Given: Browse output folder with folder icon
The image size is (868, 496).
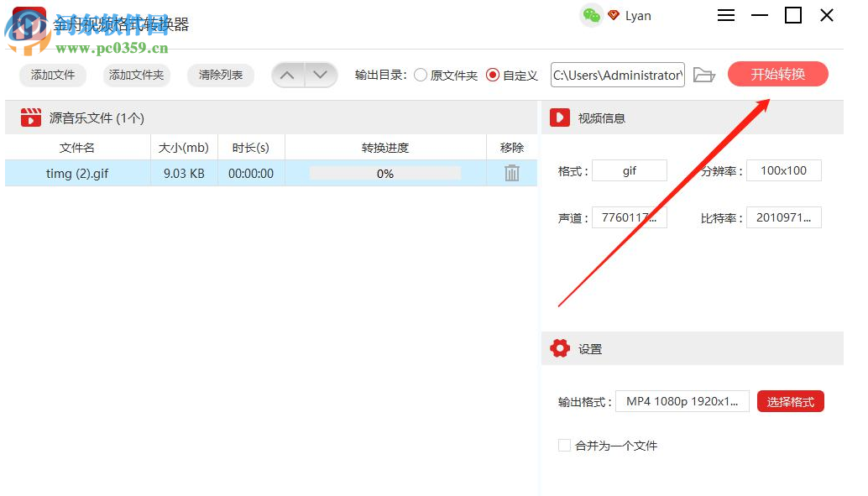Looking at the screenshot, I should 704,75.
